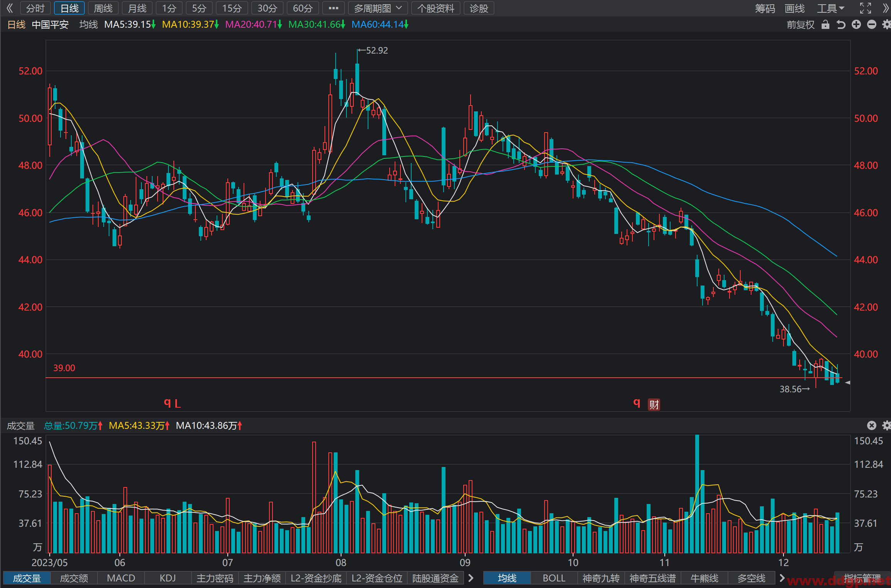Click the lock icon beside 前复权
This screenshot has width=891, height=588.
[825, 25]
